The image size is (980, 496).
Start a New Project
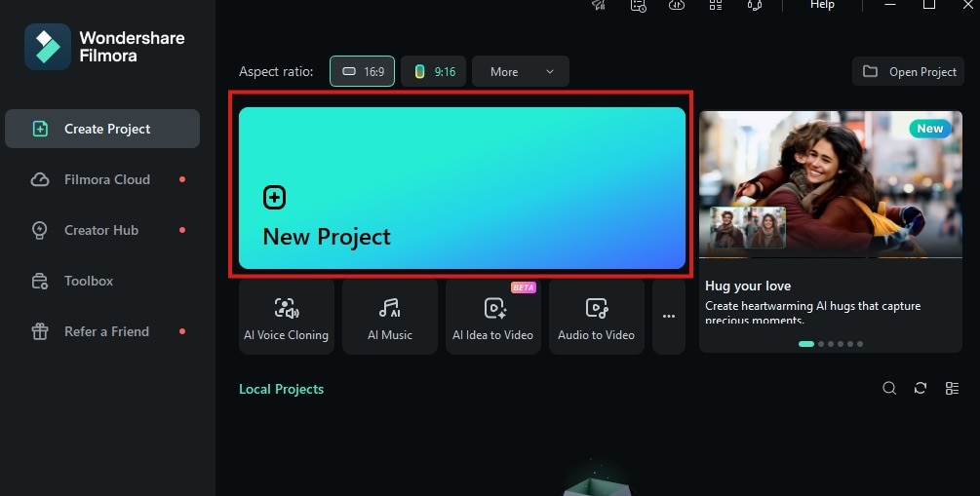pyautogui.click(x=462, y=188)
